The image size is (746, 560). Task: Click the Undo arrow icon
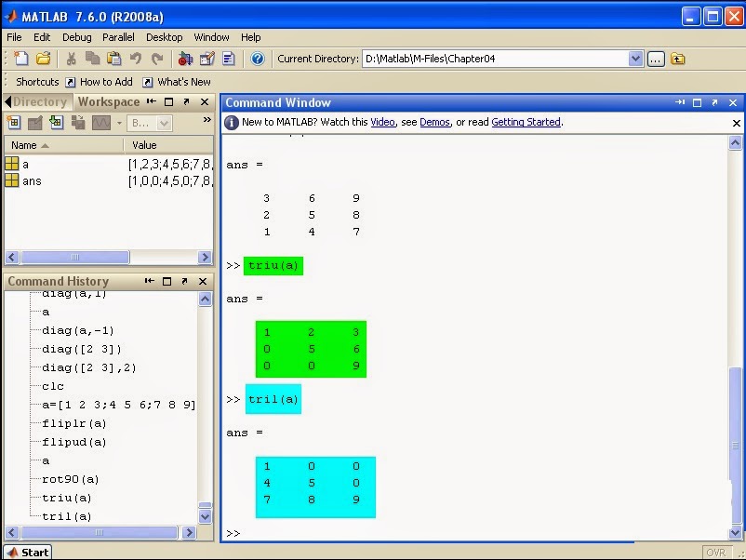tap(136, 59)
